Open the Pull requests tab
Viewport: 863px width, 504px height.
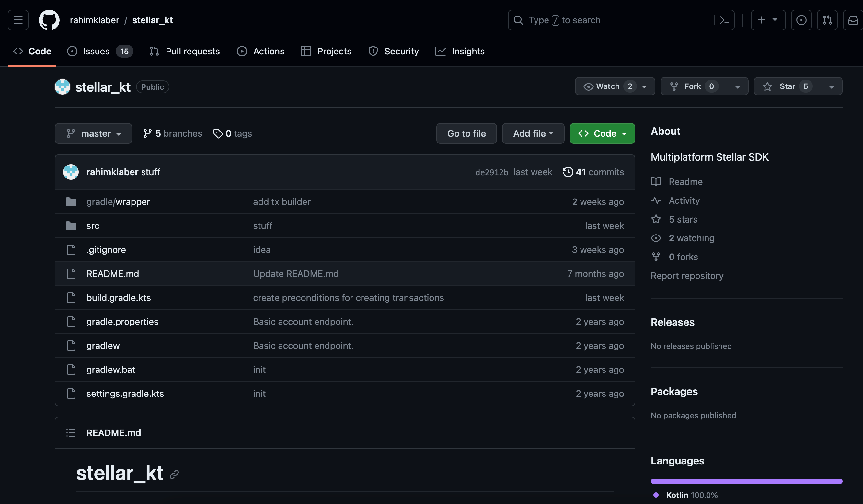click(185, 52)
